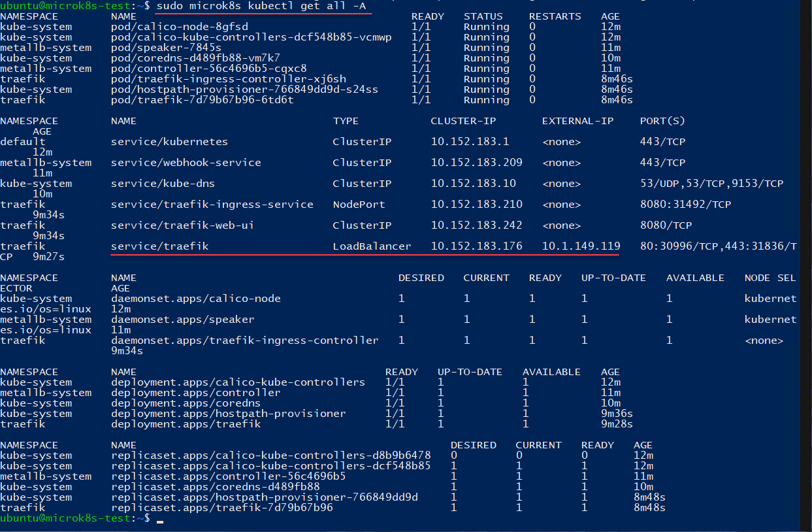Image resolution: width=812 pixels, height=532 pixels.
Task: Click the NodePort type value
Action: click(x=359, y=205)
